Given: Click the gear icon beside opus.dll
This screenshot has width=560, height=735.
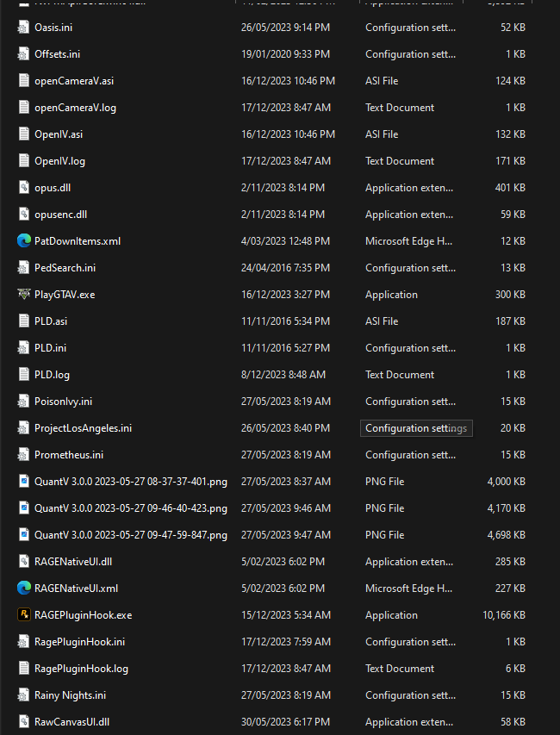Looking at the screenshot, I should tap(23, 188).
